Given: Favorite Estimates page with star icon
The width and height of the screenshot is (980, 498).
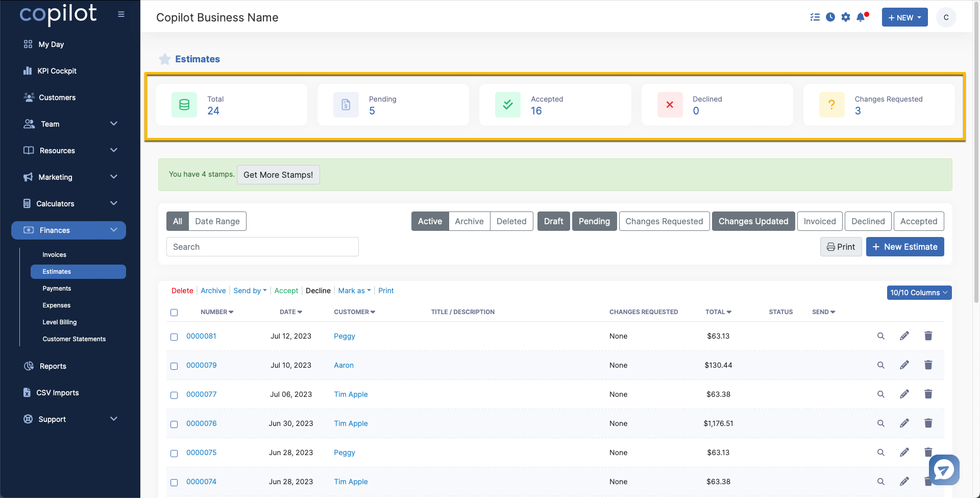Looking at the screenshot, I should pyautogui.click(x=164, y=59).
